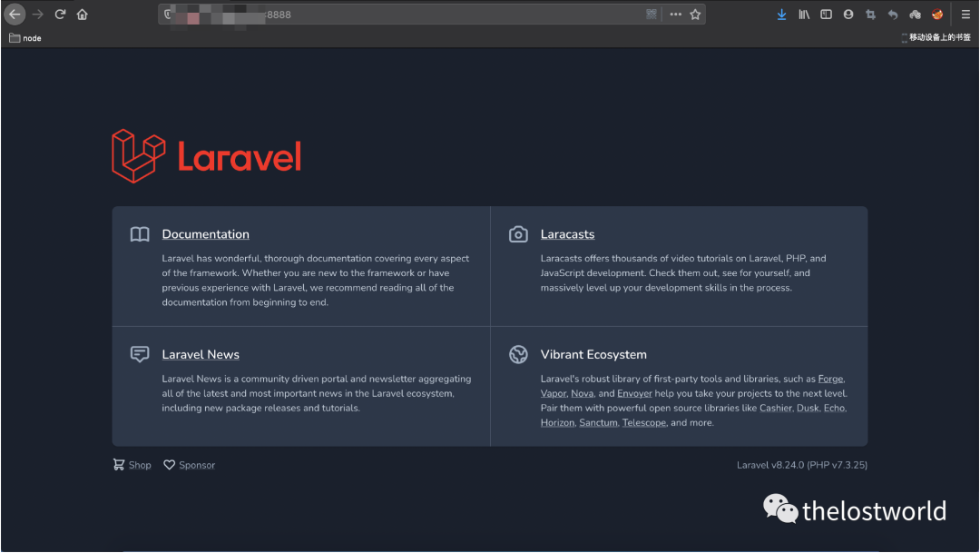The image size is (980, 553).
Task: Click the Laracasts camera icon
Action: 518,234
